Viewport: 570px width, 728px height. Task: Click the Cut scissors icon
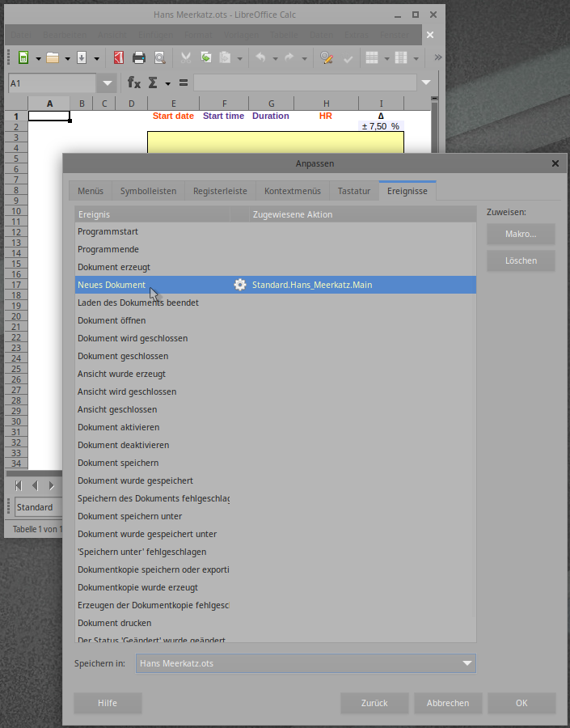coord(186,57)
